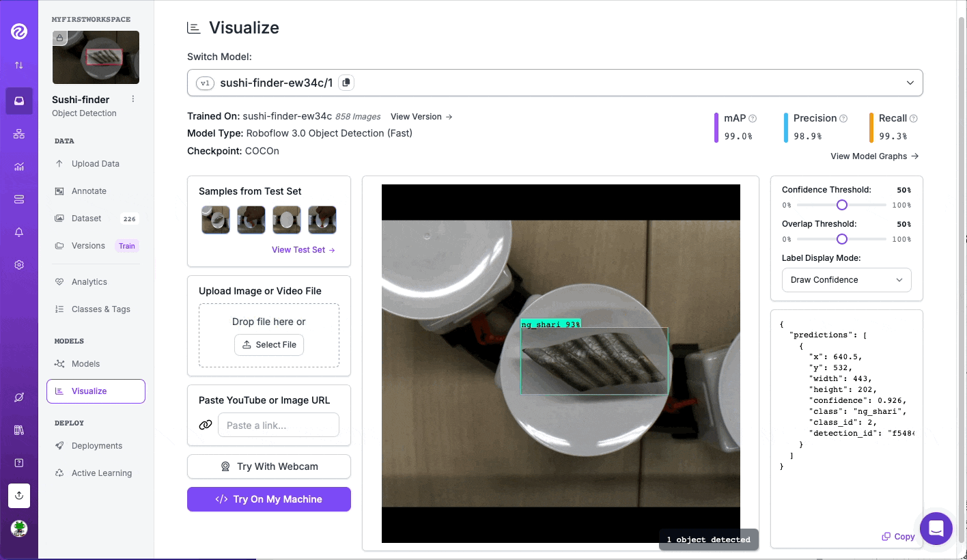Click the Sushi-finder project thumbnail
The image size is (967, 560).
(x=96, y=57)
